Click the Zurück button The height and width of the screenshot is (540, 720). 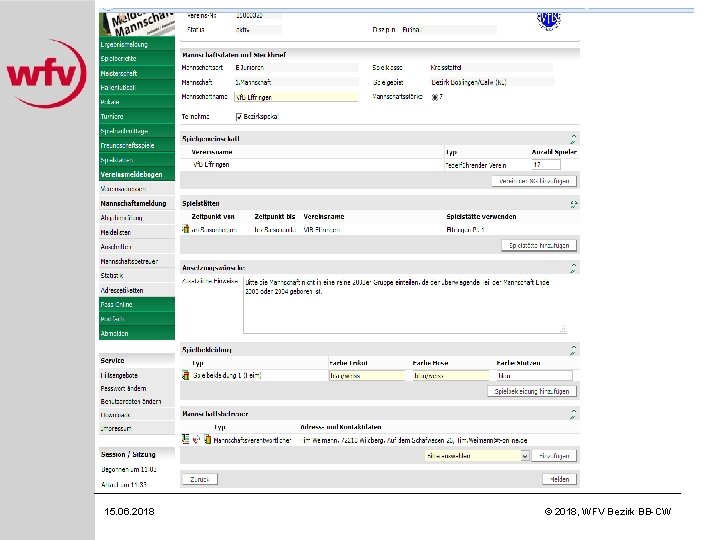point(200,479)
